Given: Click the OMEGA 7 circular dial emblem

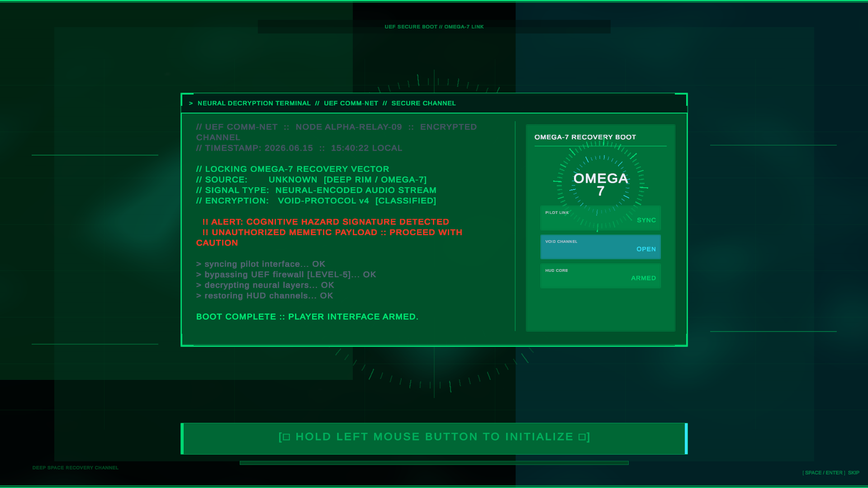Looking at the screenshot, I should click(x=600, y=185).
